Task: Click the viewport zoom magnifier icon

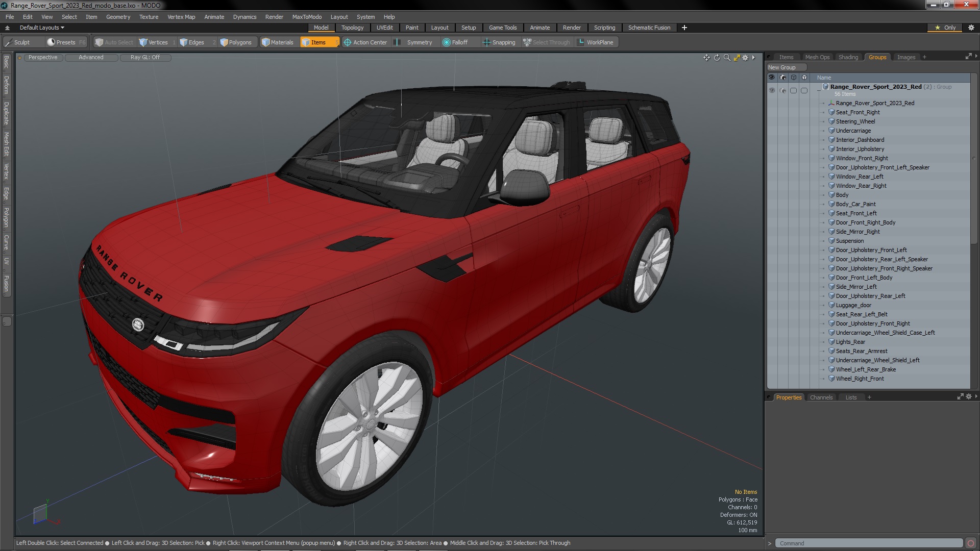Action: 727,58
